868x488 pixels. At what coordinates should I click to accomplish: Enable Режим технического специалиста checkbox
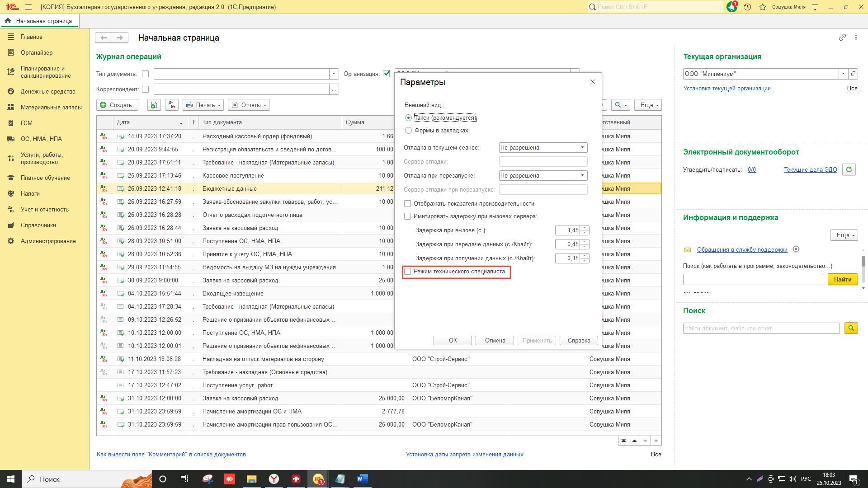point(407,271)
